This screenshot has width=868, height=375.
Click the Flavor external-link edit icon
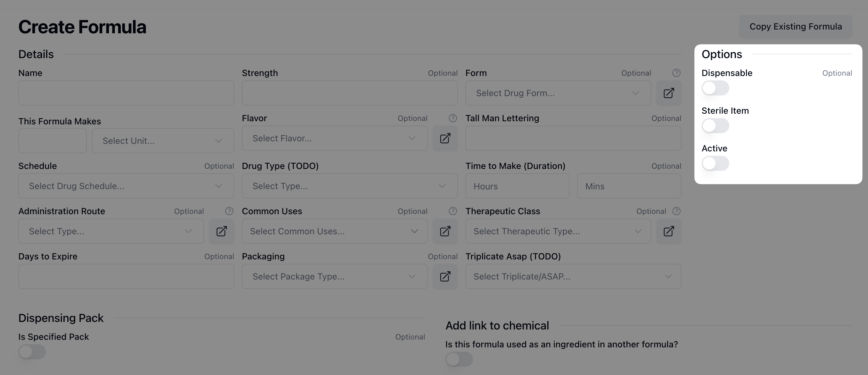(x=445, y=139)
